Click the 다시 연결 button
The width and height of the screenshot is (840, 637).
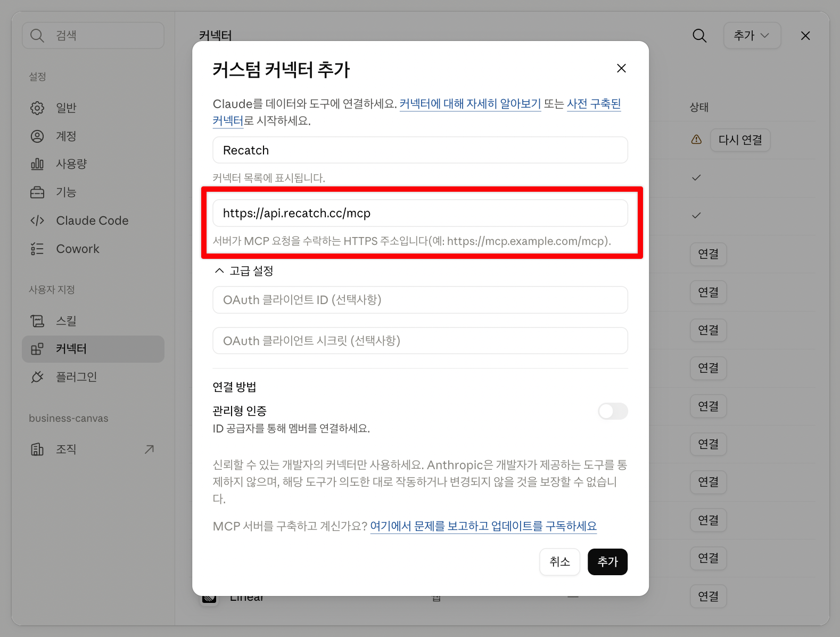point(740,140)
